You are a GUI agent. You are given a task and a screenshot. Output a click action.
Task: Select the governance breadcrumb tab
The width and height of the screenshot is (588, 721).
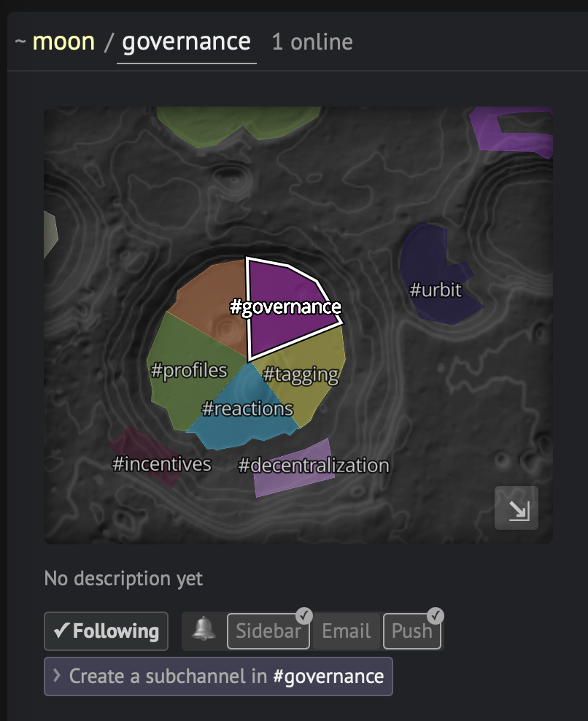(x=186, y=43)
